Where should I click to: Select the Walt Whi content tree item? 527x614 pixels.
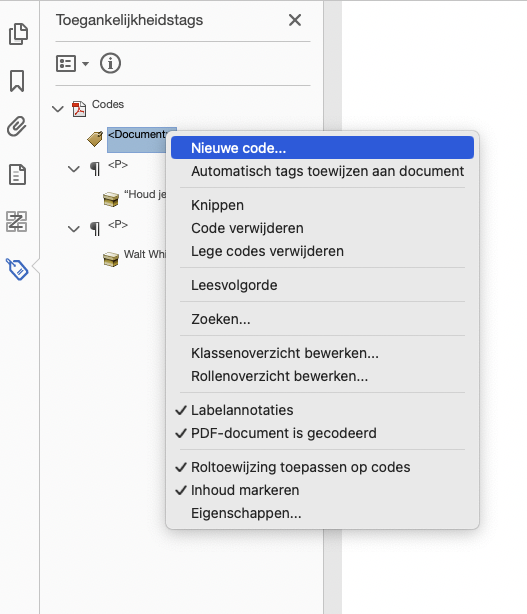tap(144, 254)
